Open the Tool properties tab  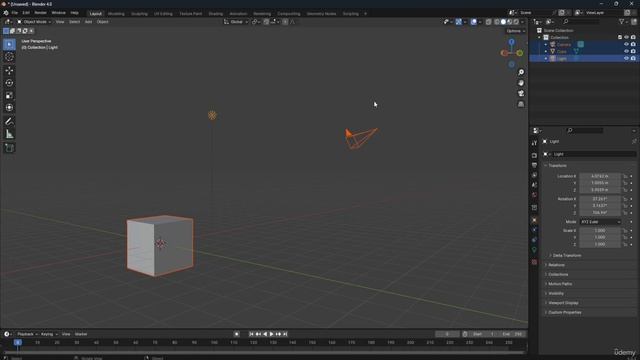coord(534,143)
